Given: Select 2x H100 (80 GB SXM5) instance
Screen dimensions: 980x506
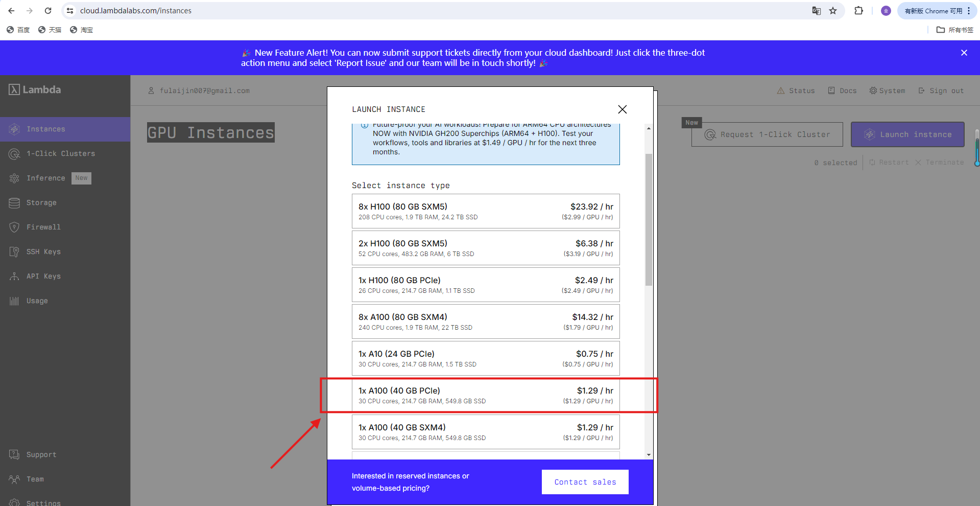Looking at the screenshot, I should [x=486, y=248].
